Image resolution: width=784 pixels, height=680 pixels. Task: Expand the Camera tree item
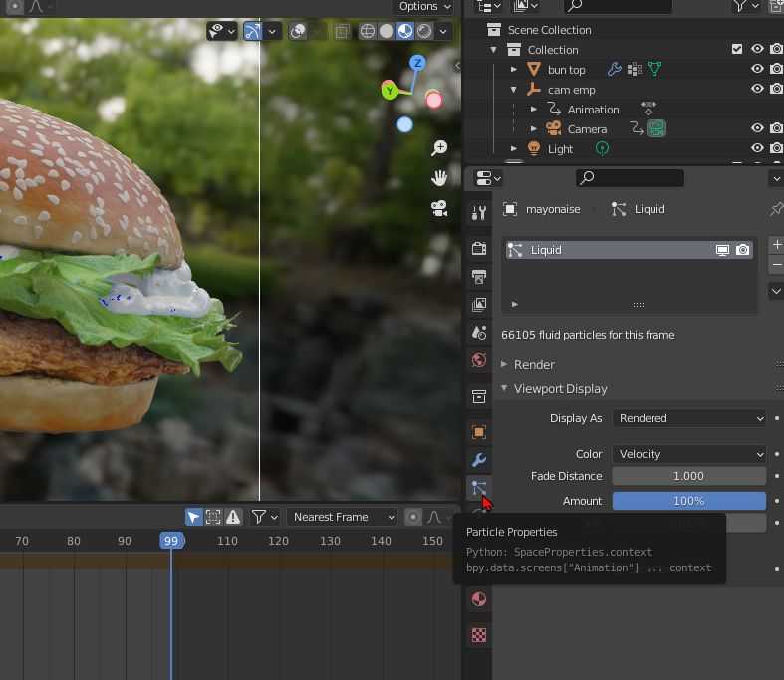point(534,128)
